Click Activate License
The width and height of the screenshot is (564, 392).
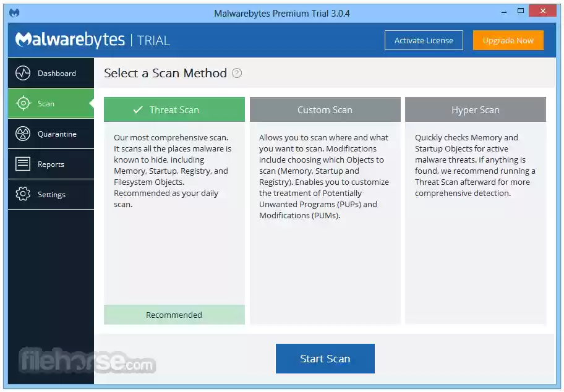click(424, 40)
